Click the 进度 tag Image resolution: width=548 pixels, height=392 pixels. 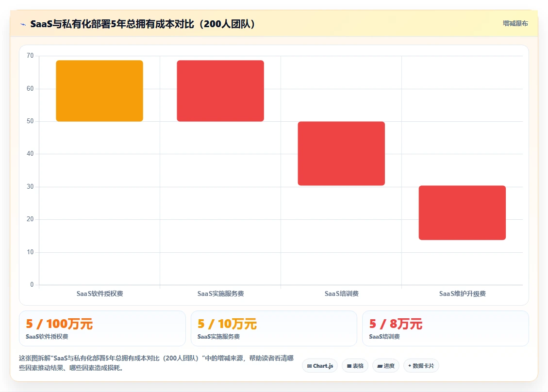click(386, 366)
